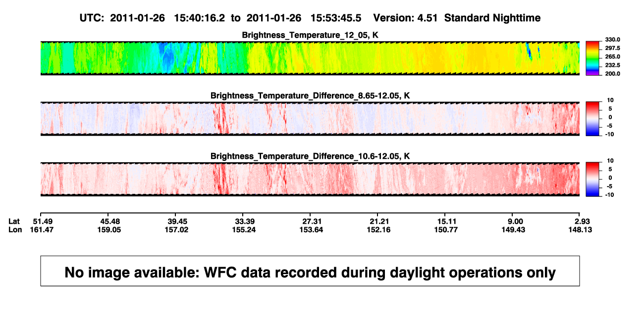Click the '-10' label on the 8.65-12.05 color bar

(609, 134)
